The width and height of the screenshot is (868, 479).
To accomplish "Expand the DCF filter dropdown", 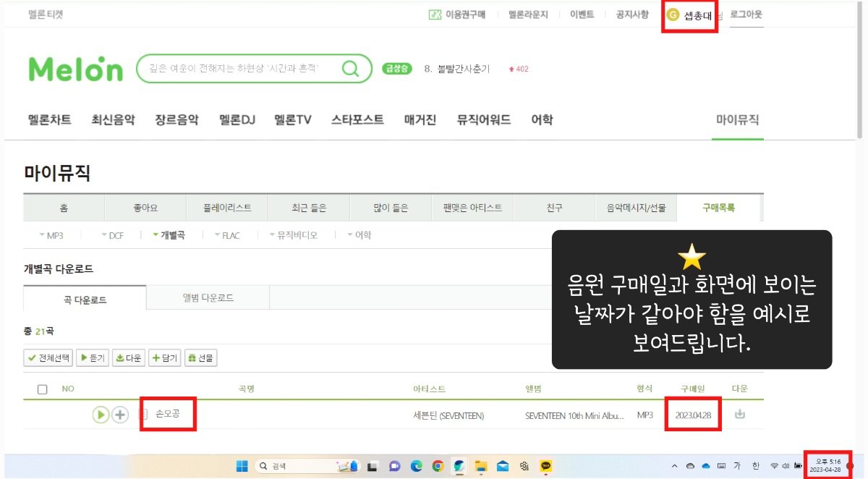I will coord(112,235).
